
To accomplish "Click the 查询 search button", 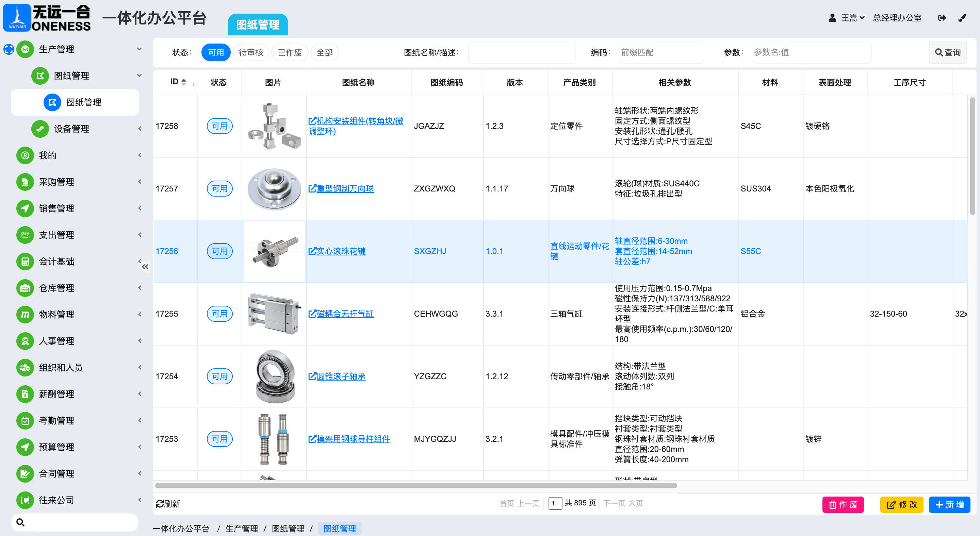I will point(947,52).
